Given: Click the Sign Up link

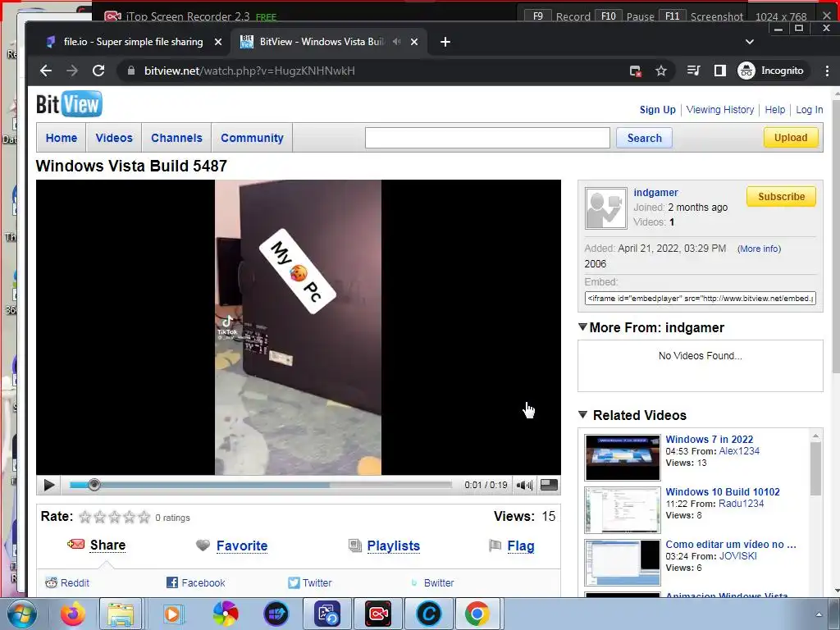Looking at the screenshot, I should (x=657, y=109).
